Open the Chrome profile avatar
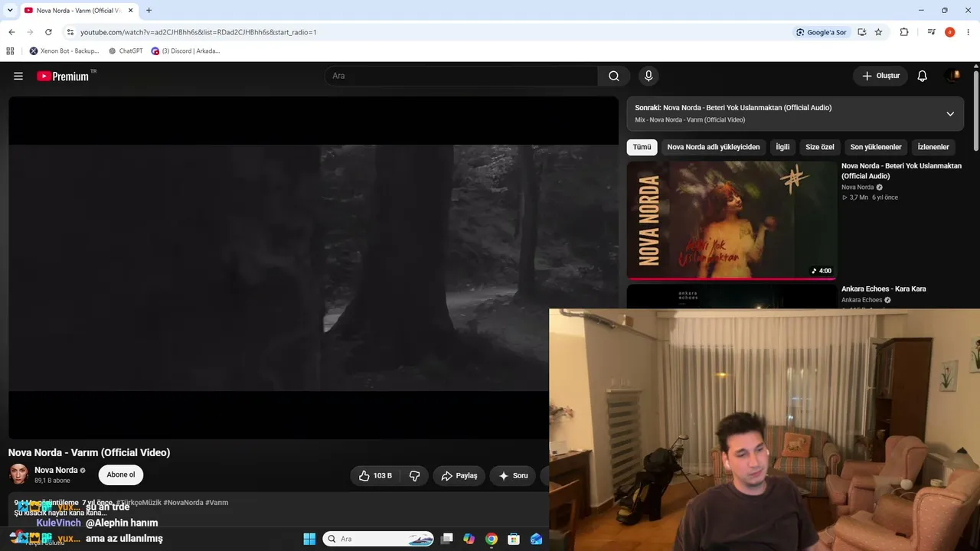Viewport: 980px width, 551px height. click(949, 32)
